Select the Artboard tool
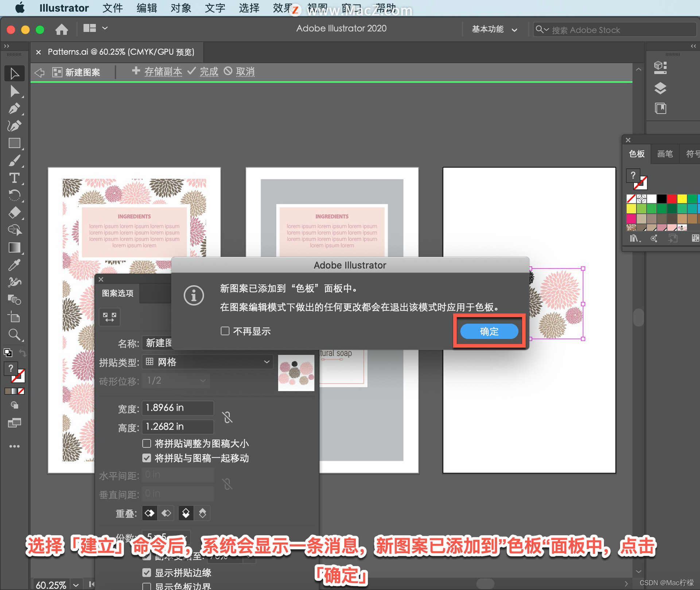This screenshot has width=700, height=590. (x=15, y=317)
